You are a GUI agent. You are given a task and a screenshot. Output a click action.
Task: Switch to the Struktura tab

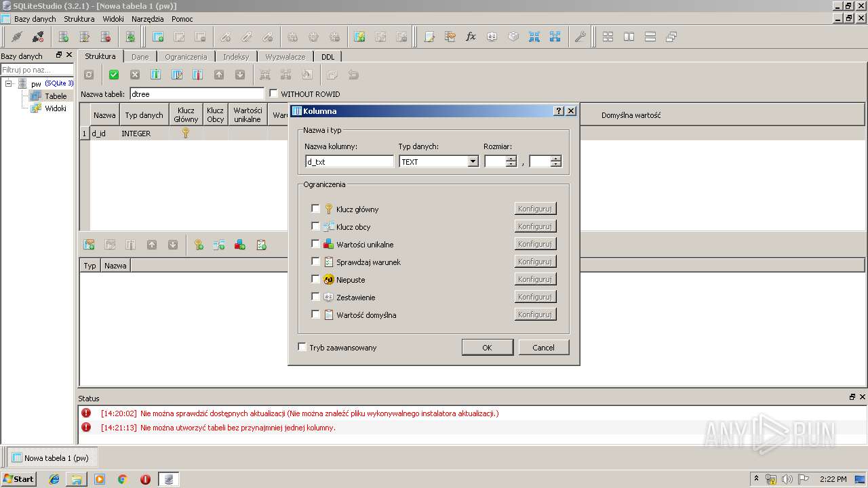100,56
